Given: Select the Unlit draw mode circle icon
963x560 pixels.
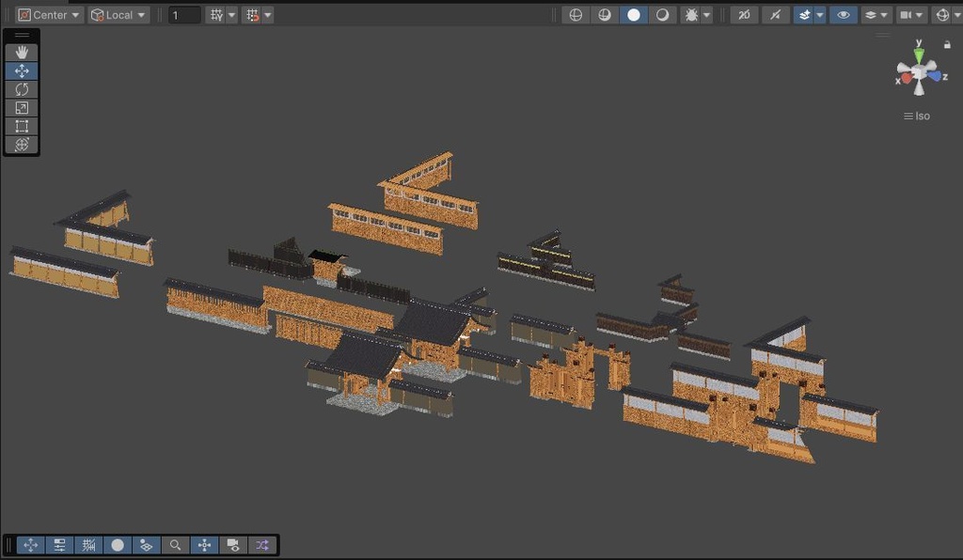Looking at the screenshot, I should [662, 15].
